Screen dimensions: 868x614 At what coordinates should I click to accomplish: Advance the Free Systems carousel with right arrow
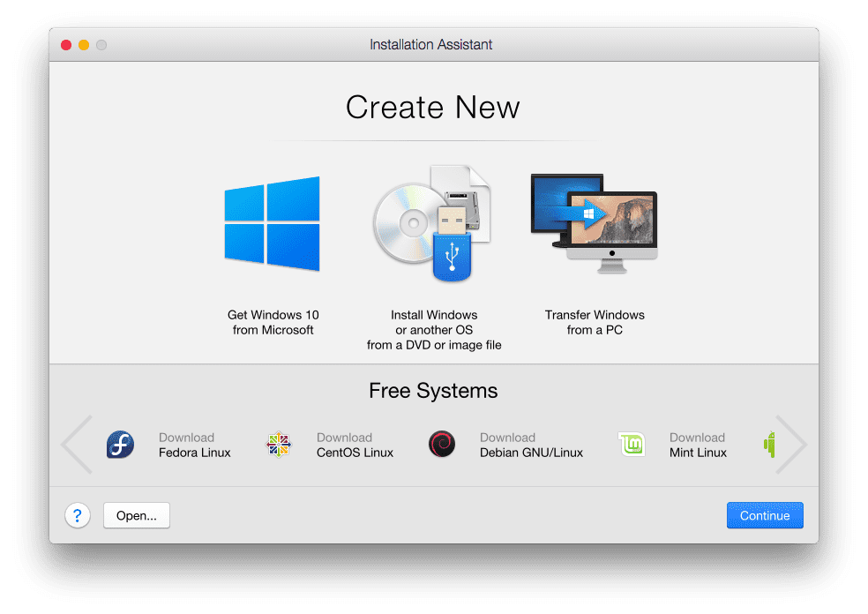click(x=792, y=445)
